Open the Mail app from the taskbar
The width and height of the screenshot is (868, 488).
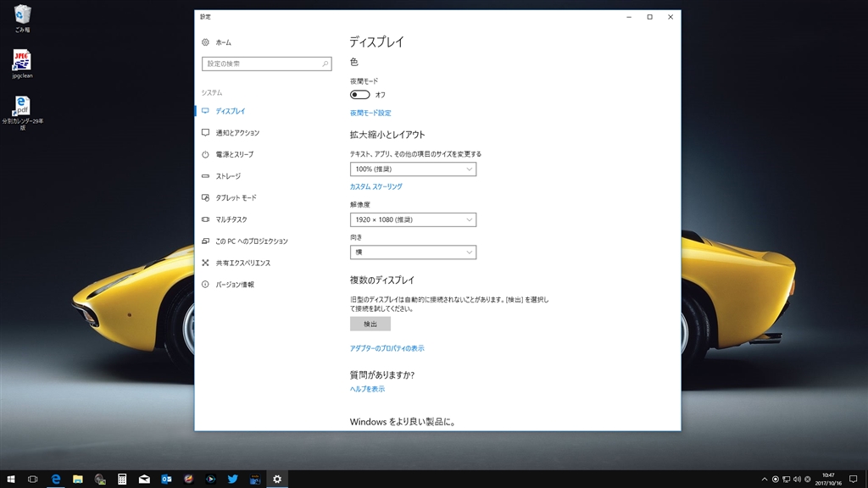[144, 480]
